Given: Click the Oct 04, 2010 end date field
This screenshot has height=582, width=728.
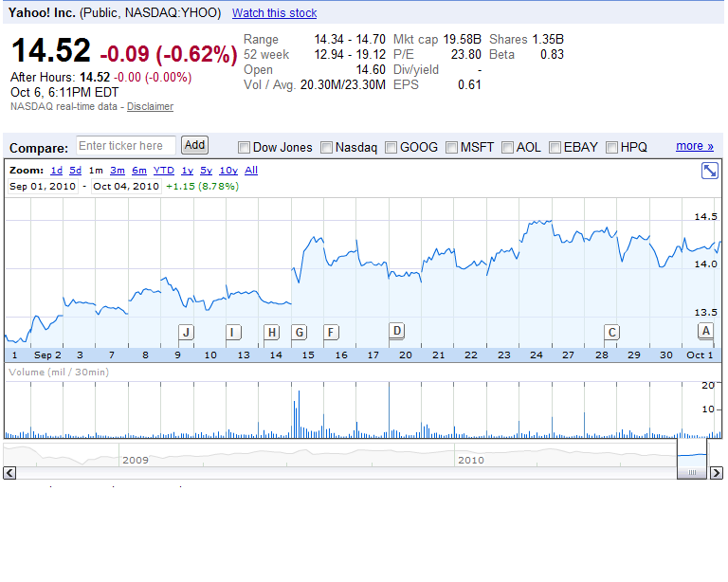Looking at the screenshot, I should point(126,187).
